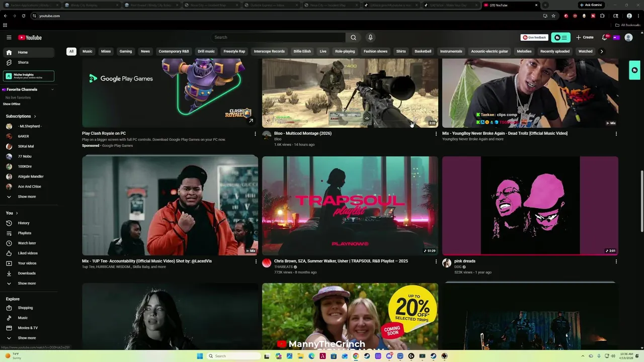
Task: Open the 1UP Tee Accountability thumbnail
Action: 170,206
